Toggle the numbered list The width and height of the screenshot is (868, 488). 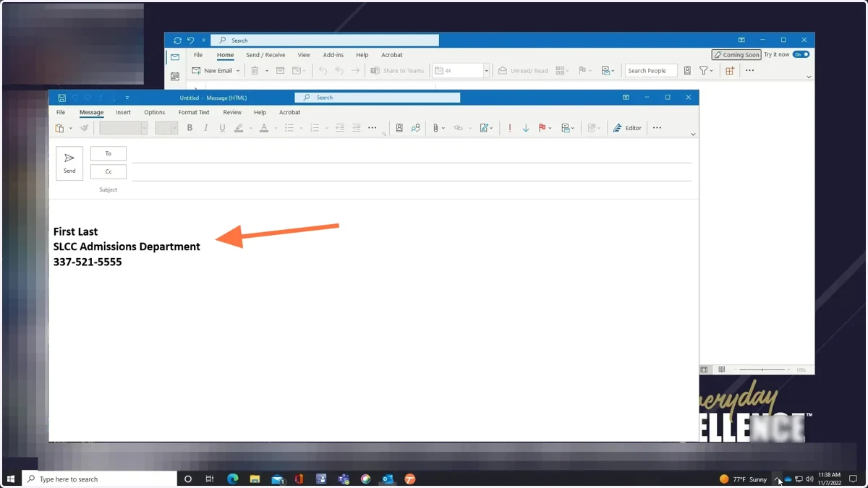[x=314, y=128]
